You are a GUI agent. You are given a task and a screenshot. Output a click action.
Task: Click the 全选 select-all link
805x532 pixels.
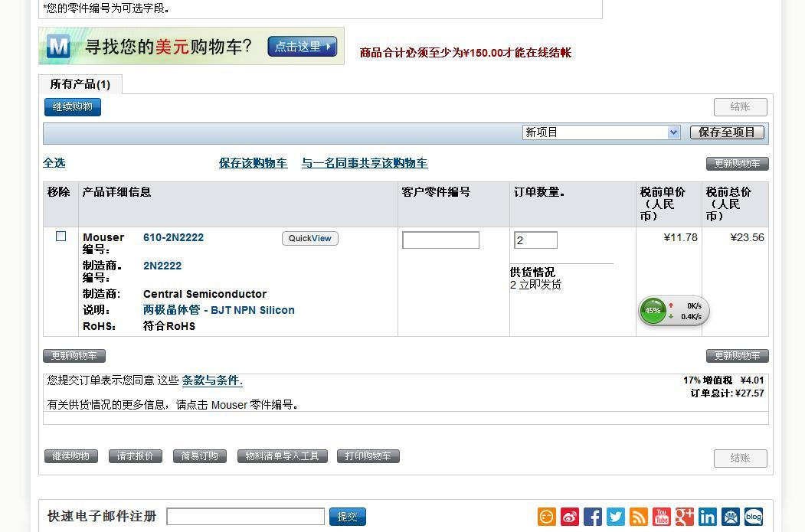point(54,163)
